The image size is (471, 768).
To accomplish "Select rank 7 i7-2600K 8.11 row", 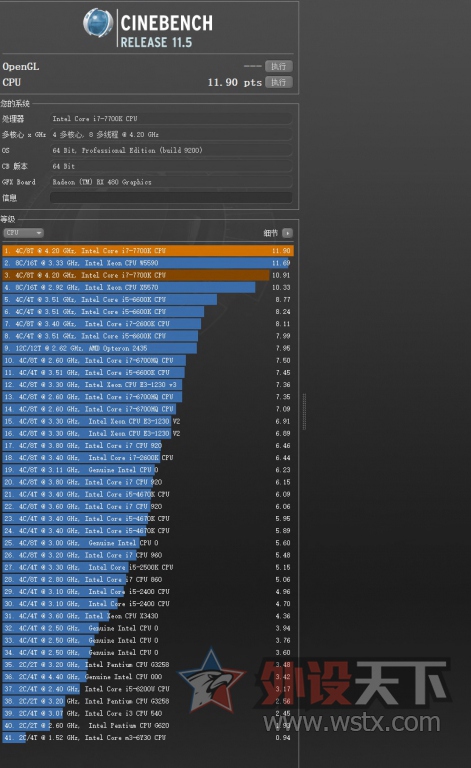I will [x=148, y=324].
